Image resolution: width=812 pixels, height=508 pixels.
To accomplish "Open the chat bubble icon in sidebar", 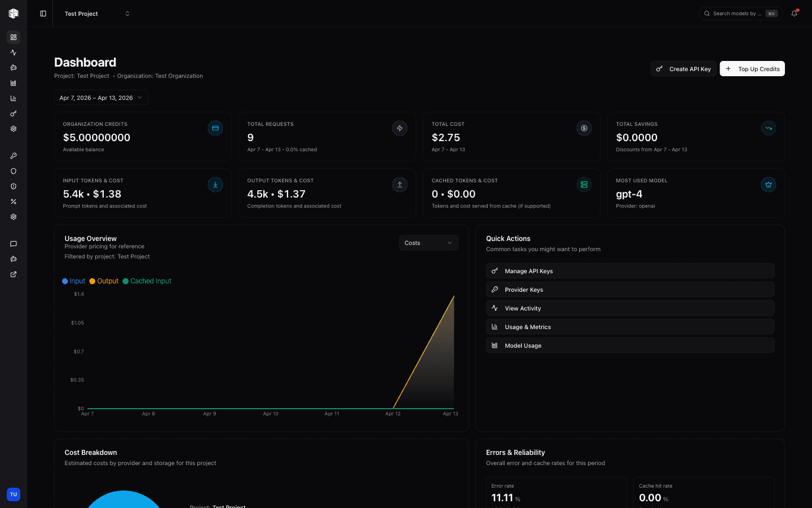I will (x=14, y=244).
